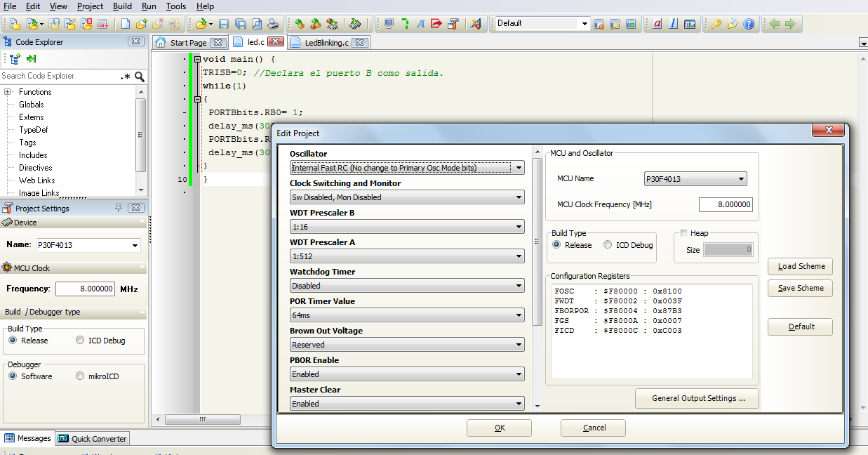868x455 pixels.
Task: Click the blue question-mark Help icon
Action: 749,24
